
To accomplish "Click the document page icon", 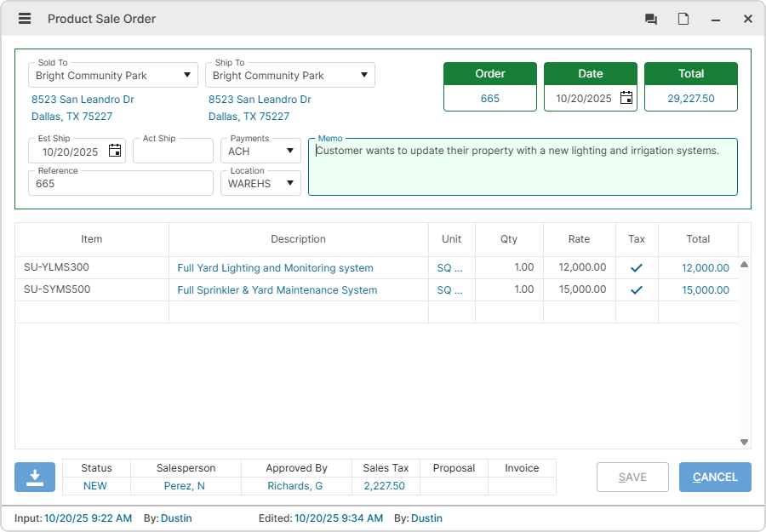I will click(x=683, y=19).
